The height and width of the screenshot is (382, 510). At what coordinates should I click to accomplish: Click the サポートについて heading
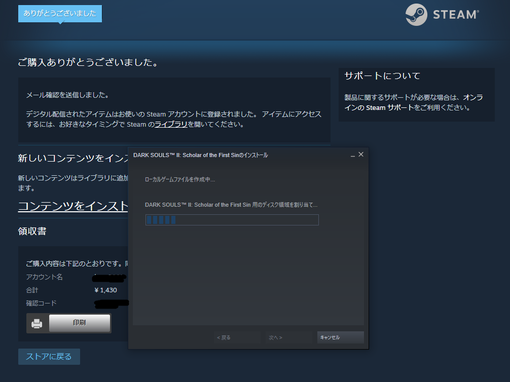(x=382, y=76)
